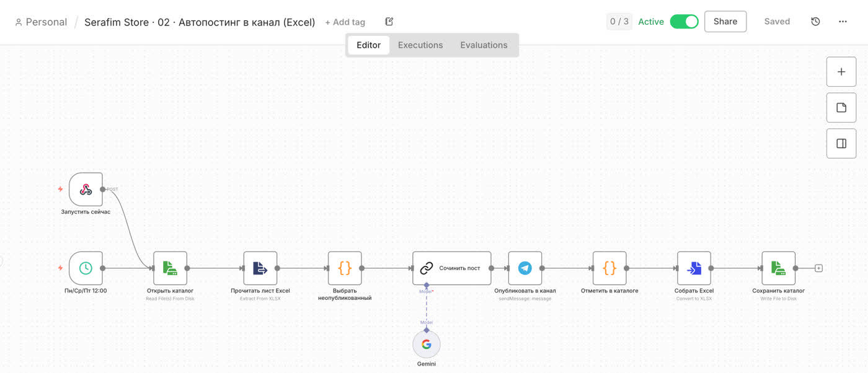This screenshot has height=373, width=868.
Task: Toggle the side panel icon
Action: (841, 144)
